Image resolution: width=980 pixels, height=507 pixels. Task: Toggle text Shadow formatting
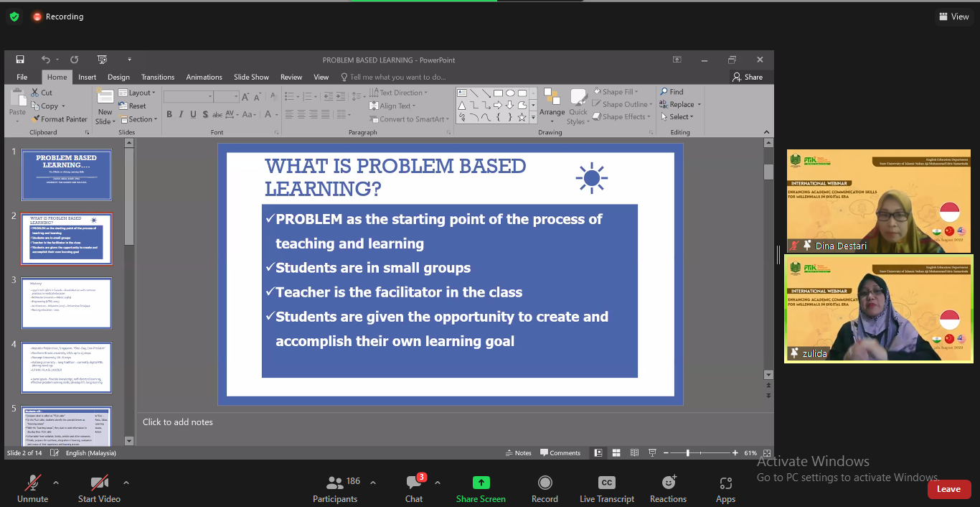[206, 114]
